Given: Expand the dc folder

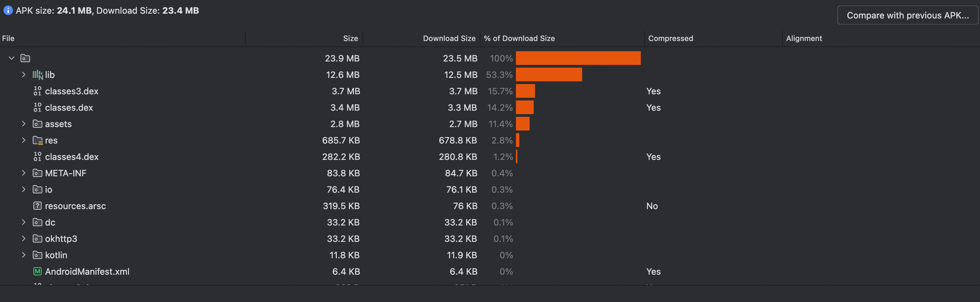Looking at the screenshot, I should coord(24,222).
